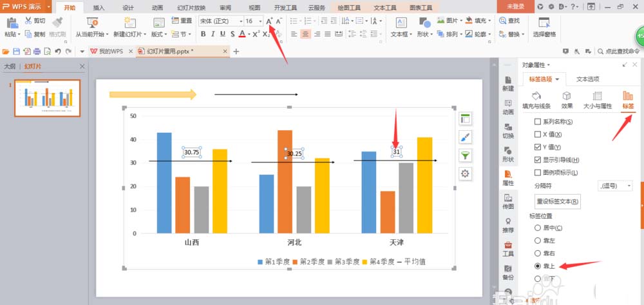Click center align text icon

click(305, 34)
